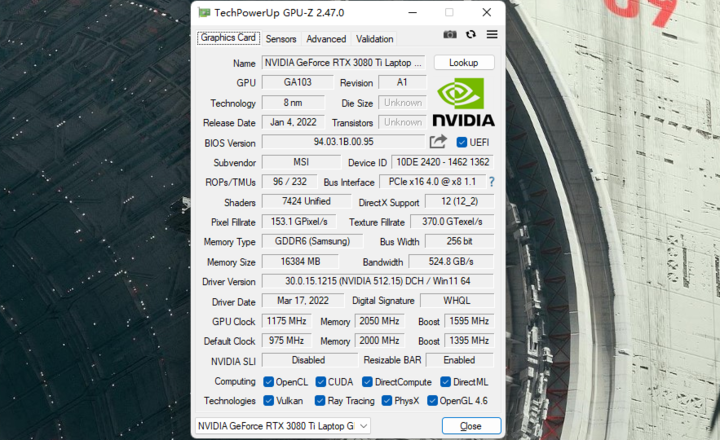Click the Driver Date field Mar 17, 2022
Image resolution: width=720 pixels, height=440 pixels.
pyautogui.click(x=303, y=300)
